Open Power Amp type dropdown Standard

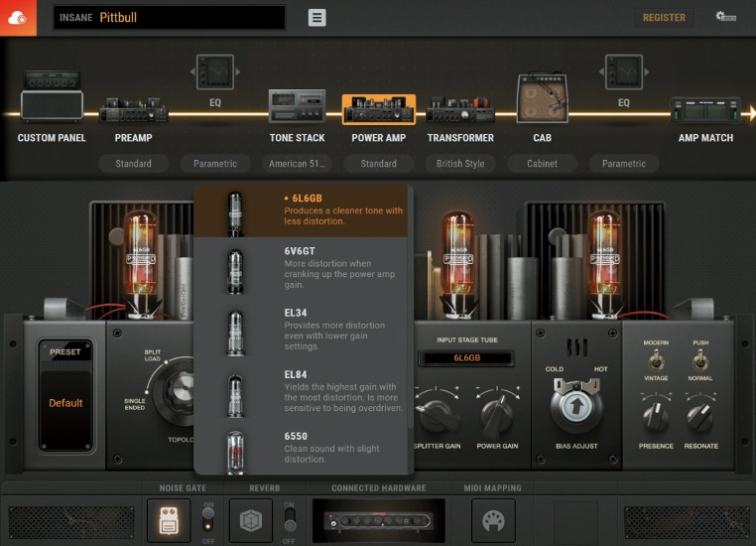click(378, 164)
